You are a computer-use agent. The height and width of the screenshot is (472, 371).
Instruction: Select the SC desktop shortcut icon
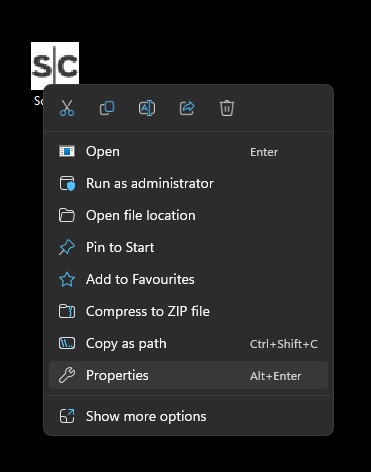[x=55, y=66]
